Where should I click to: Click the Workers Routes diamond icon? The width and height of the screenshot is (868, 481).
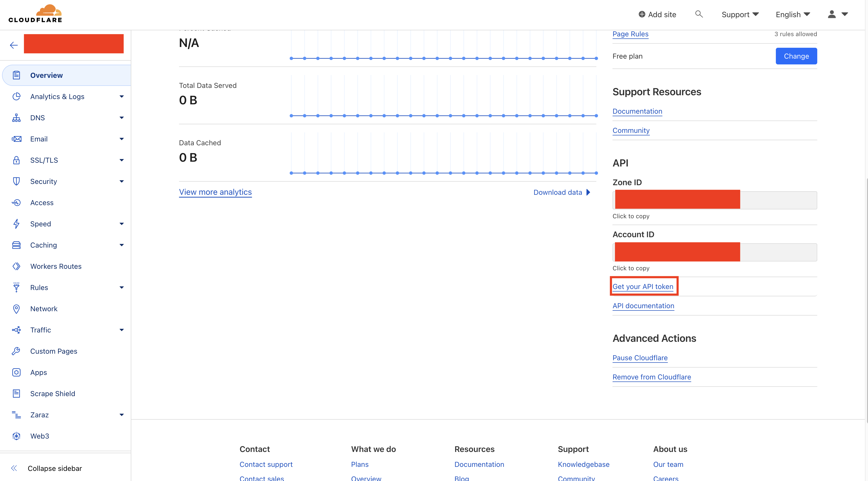(x=16, y=266)
